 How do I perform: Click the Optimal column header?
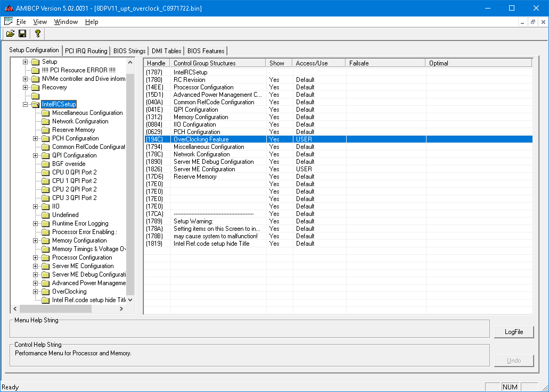[x=479, y=63]
